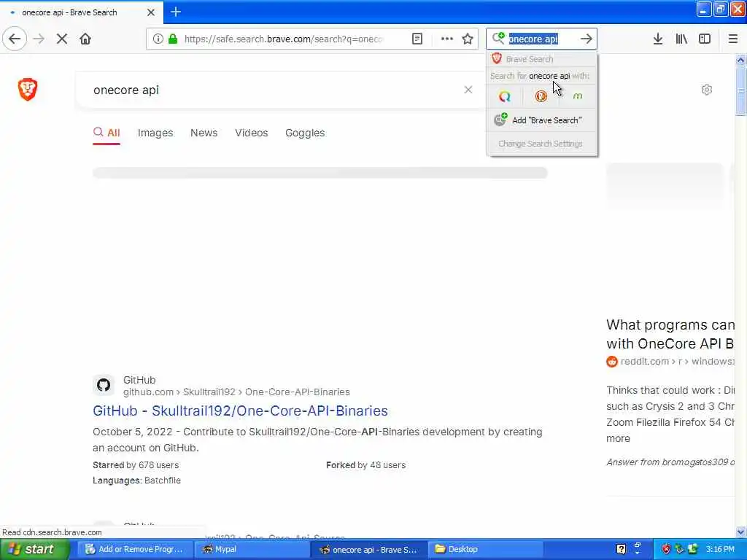This screenshot has height=560, width=747.
Task: Click the forward navigation arrow
Action: [39, 39]
